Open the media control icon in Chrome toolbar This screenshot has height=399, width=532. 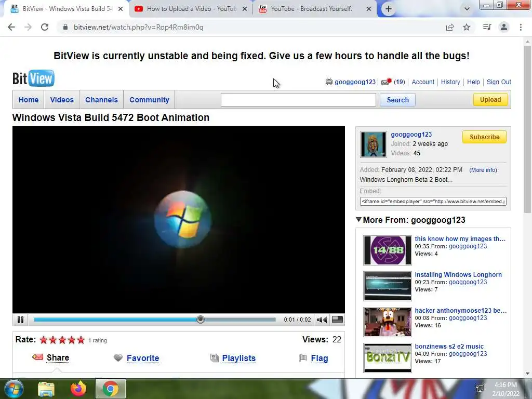(487, 27)
